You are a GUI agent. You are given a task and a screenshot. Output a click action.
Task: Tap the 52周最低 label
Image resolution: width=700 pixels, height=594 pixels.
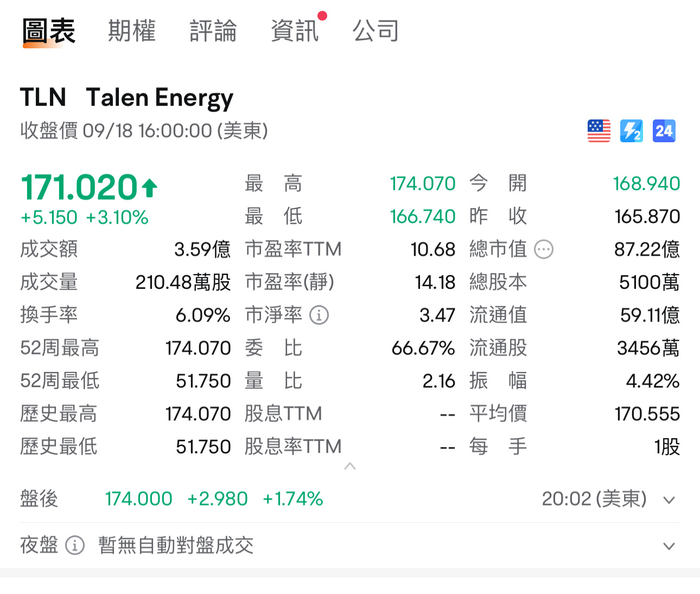pos(60,381)
